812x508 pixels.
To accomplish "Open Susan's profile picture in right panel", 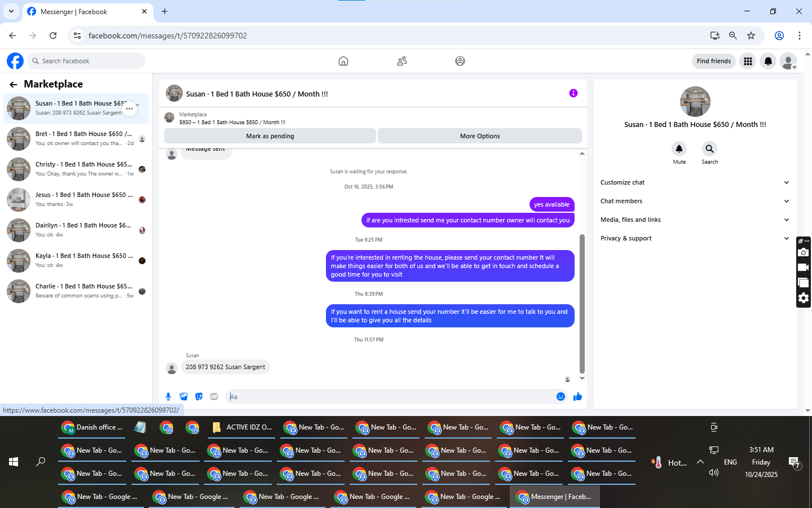I will [x=695, y=102].
